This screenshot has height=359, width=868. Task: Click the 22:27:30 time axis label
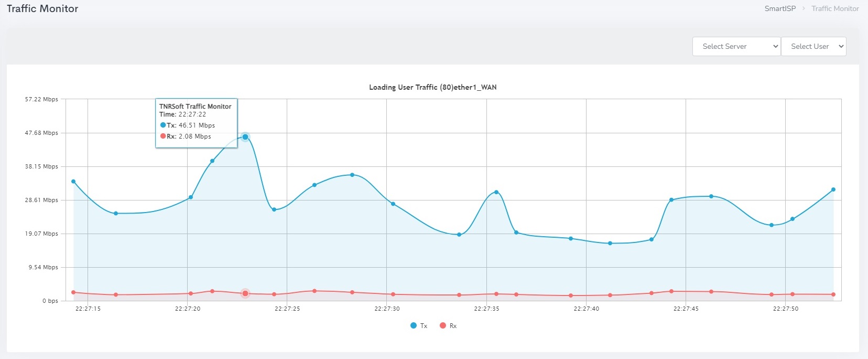[x=387, y=309]
